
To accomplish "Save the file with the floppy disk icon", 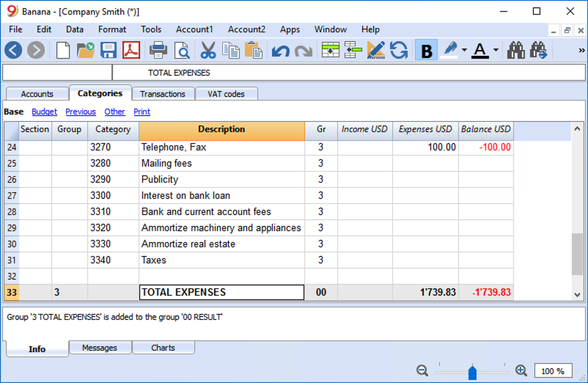I will [109, 51].
